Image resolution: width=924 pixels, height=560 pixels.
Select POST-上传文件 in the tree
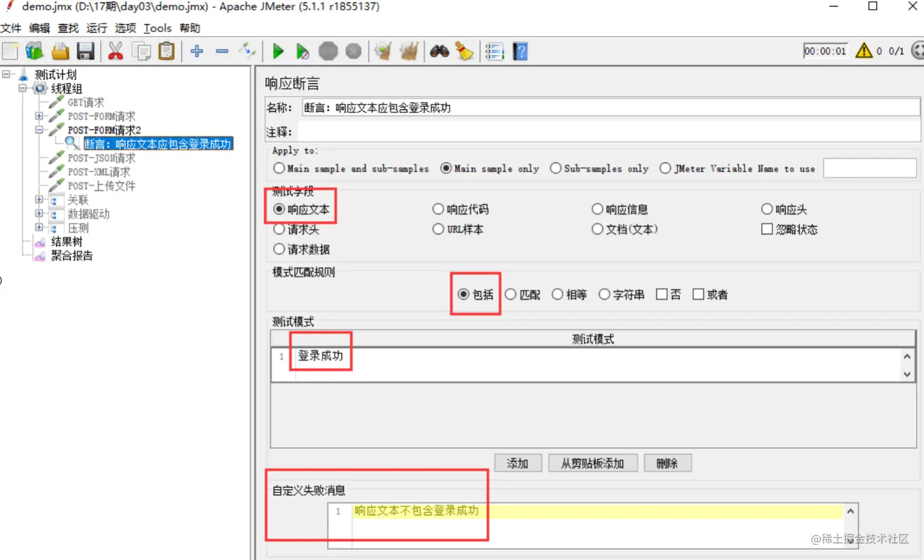[101, 186]
